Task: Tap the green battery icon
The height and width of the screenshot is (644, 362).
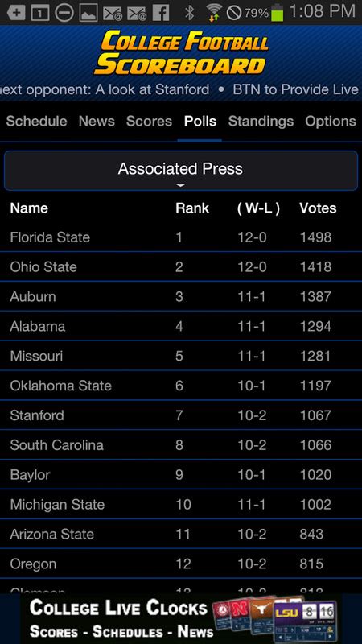Action: [x=278, y=12]
